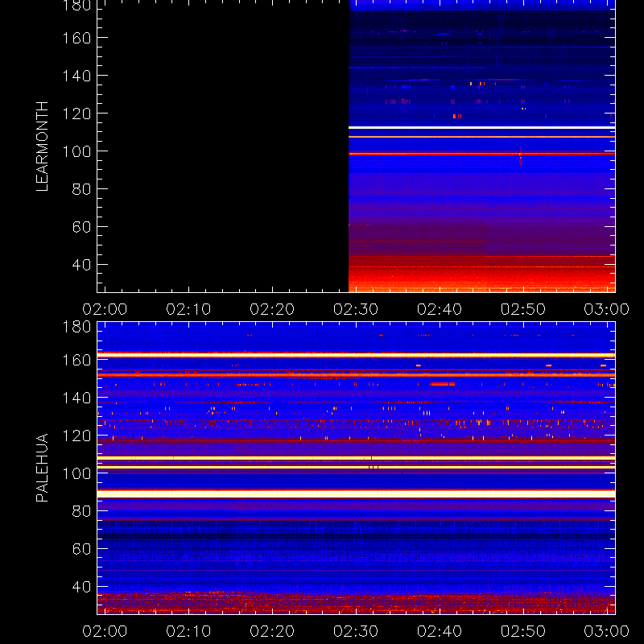Select the 02:30 label under the Learmonth plot
644x644 pixels.
(x=356, y=309)
